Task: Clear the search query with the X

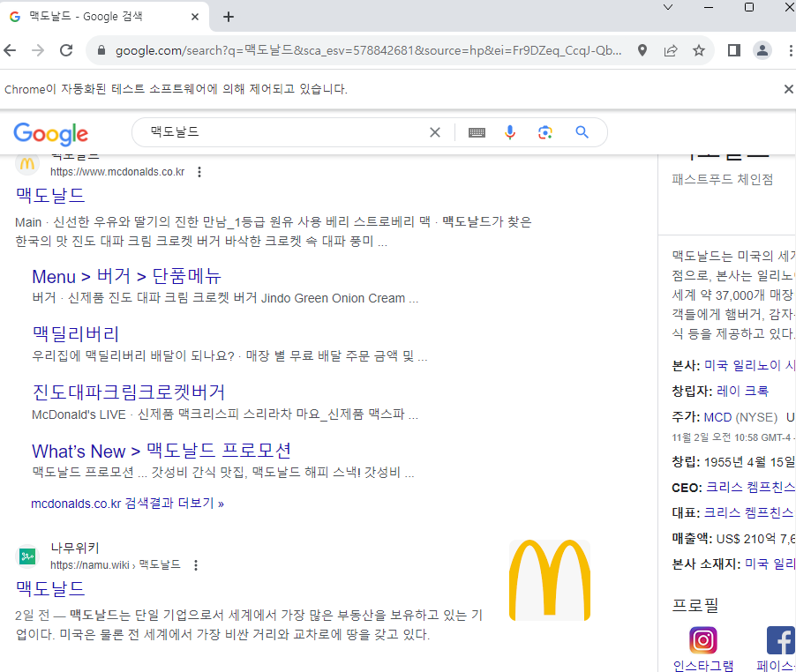Action: pos(435,131)
